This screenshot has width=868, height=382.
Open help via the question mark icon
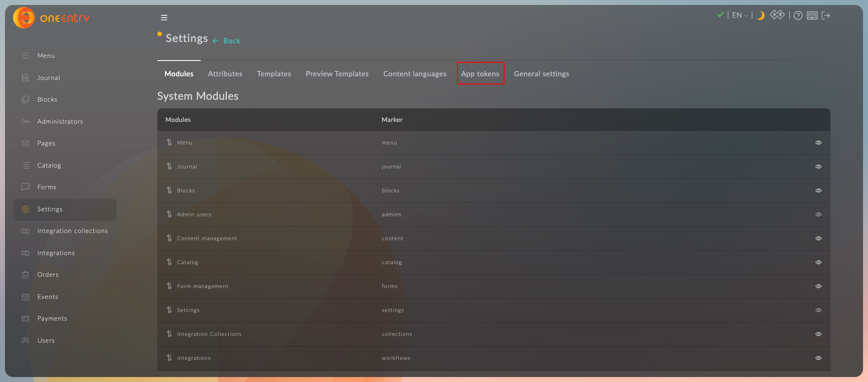[798, 15]
